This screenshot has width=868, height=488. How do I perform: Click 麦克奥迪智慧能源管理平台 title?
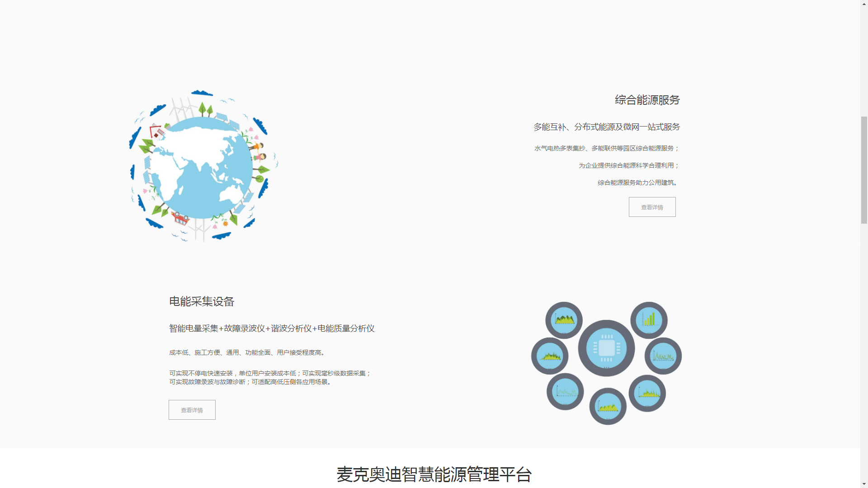[434, 474]
